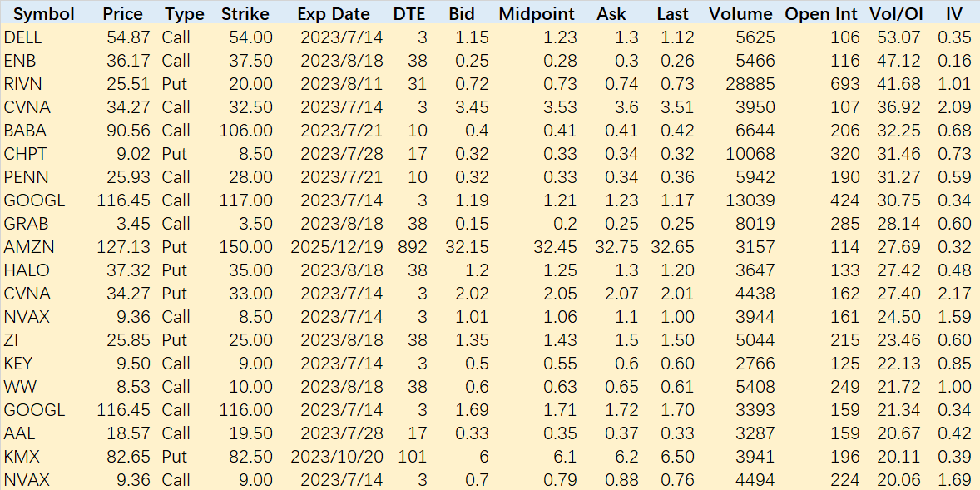Select the HALO symbol cell
980x490 pixels.
click(27, 270)
